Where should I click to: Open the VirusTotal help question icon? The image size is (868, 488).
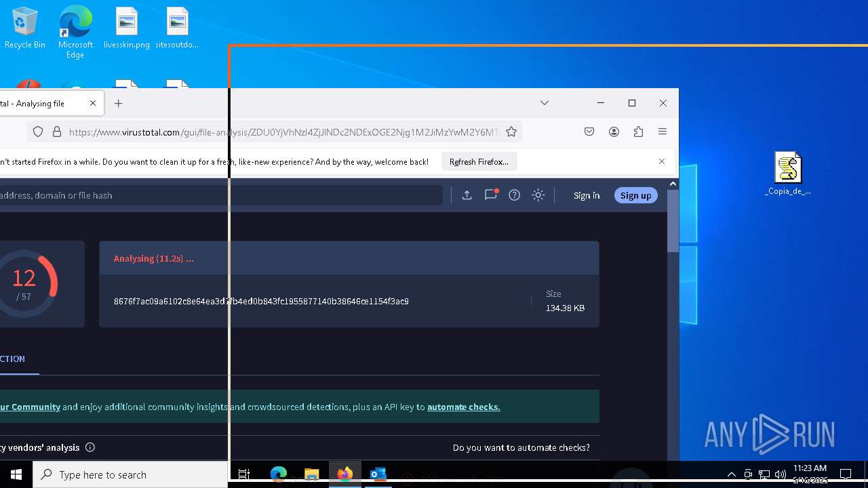coord(515,195)
